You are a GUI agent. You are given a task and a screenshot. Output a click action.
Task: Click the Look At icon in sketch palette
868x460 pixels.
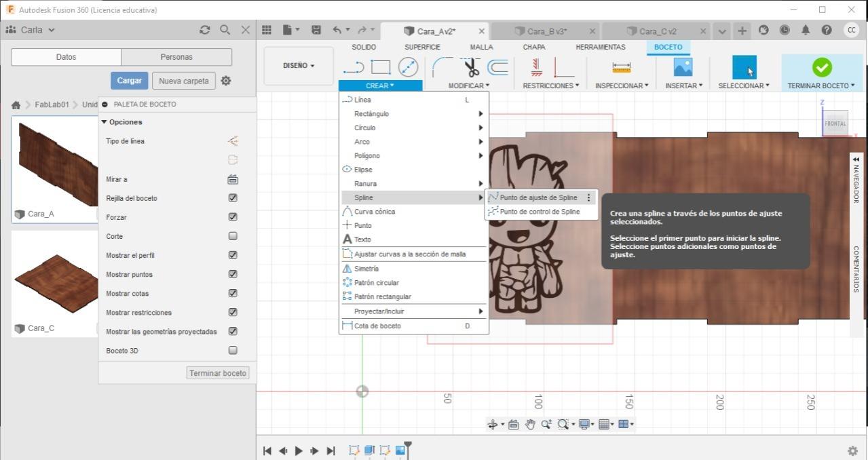point(233,179)
